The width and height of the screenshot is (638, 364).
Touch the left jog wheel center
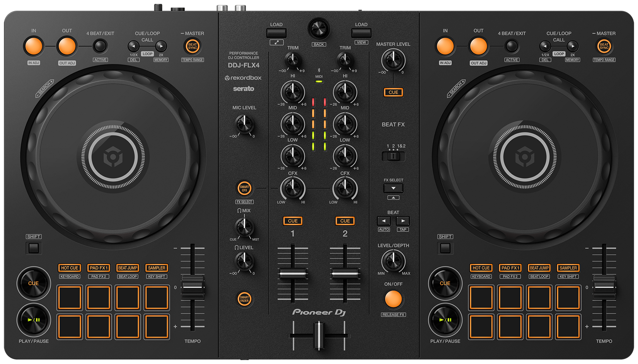[113, 157]
